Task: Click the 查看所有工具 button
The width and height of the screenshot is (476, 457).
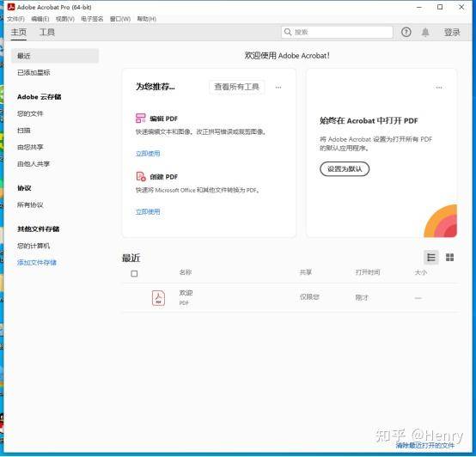Action: click(236, 87)
